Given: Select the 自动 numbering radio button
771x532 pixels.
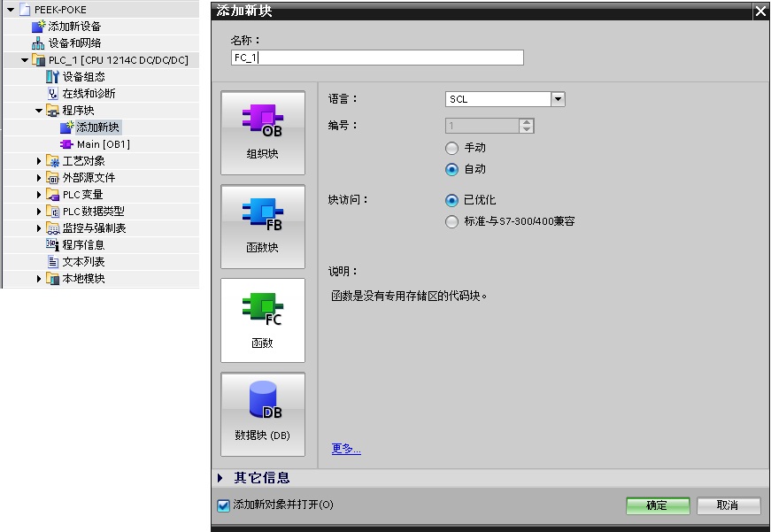Looking at the screenshot, I should coord(452,169).
